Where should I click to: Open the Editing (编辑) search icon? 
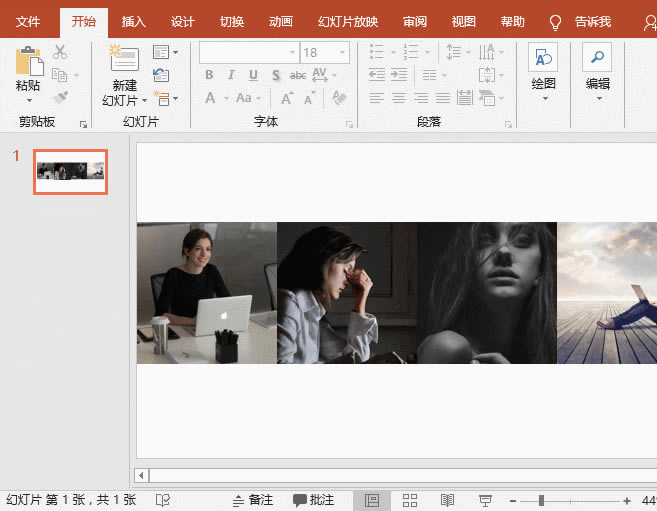[597, 59]
